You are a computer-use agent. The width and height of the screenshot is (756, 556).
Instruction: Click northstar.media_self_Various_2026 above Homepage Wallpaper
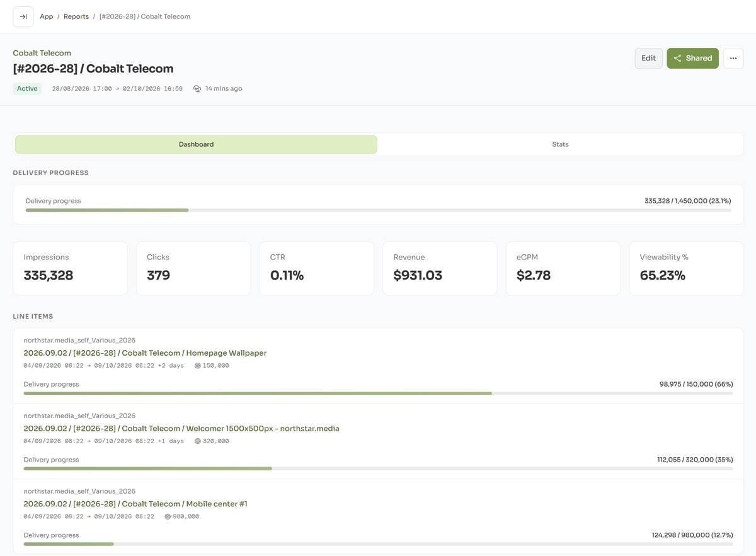point(79,341)
